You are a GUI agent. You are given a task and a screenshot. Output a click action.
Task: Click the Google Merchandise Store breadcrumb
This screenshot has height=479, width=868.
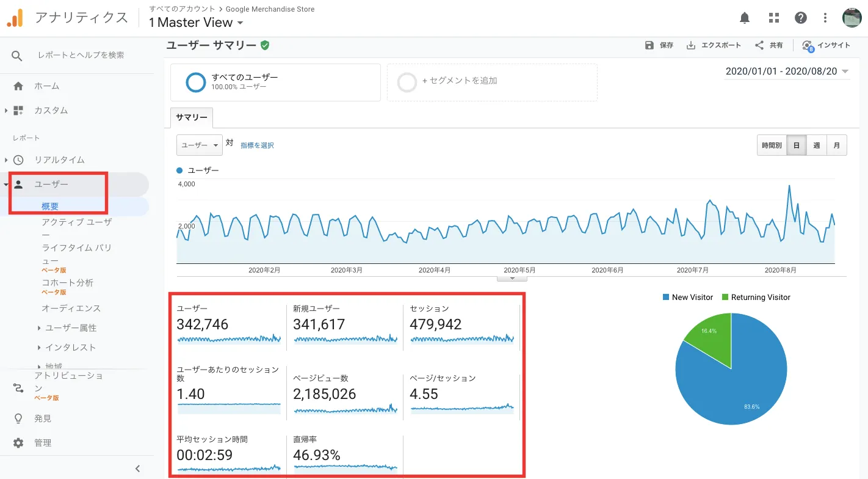pyautogui.click(x=270, y=9)
